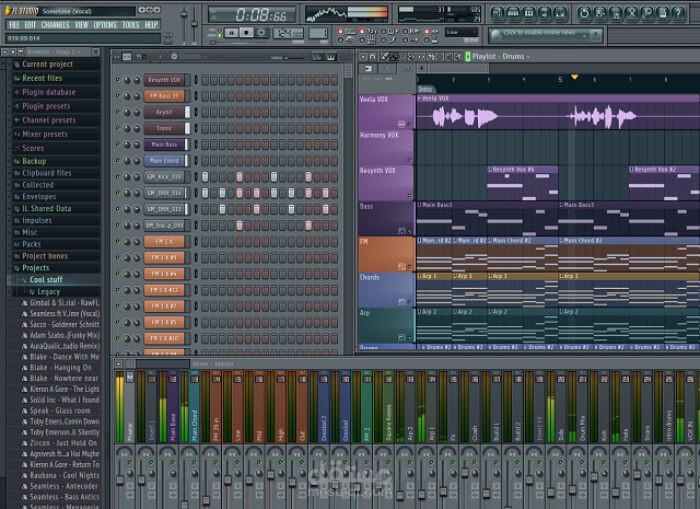Screen dimensions: 700x509
Task: Open the Piano Roll toolbar icon
Action: pos(529,13)
